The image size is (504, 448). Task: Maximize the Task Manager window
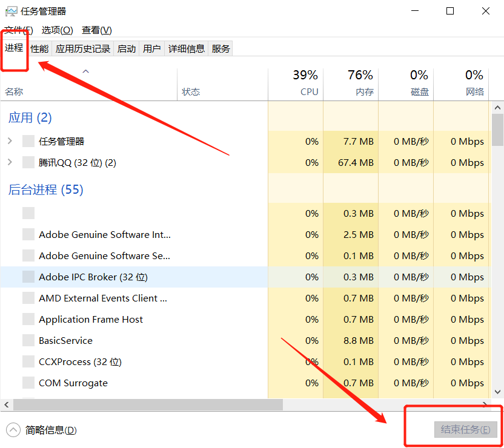(x=450, y=11)
